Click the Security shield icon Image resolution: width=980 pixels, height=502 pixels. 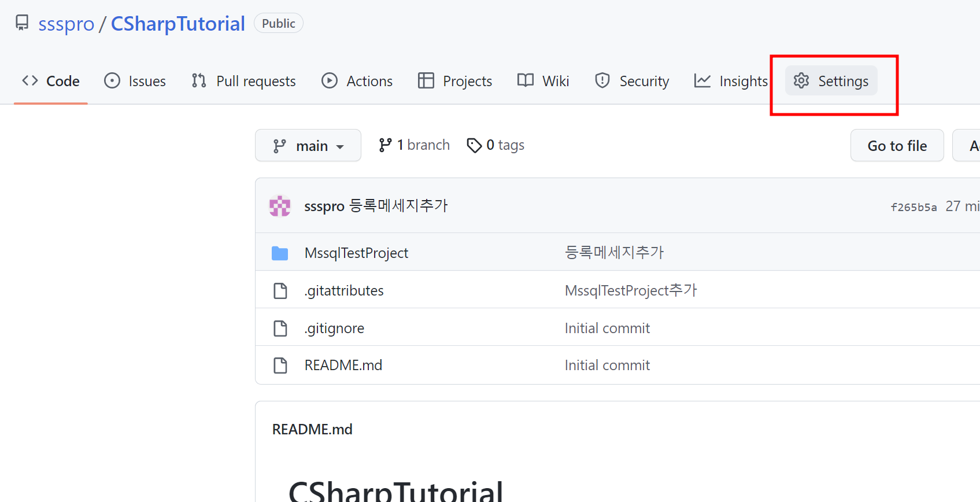point(602,80)
